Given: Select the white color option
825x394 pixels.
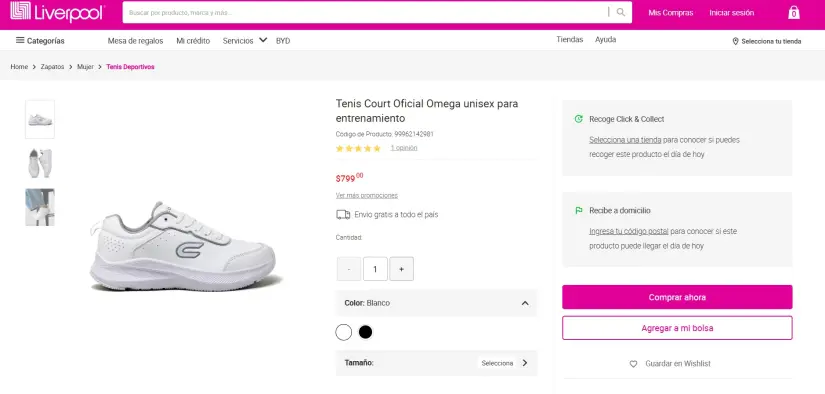Looking at the screenshot, I should pyautogui.click(x=344, y=332).
